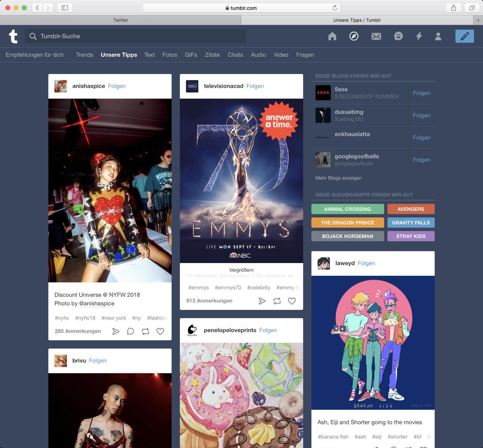The width and height of the screenshot is (483, 448).
Task: Click the anishaspice avatar
Action: click(61, 86)
